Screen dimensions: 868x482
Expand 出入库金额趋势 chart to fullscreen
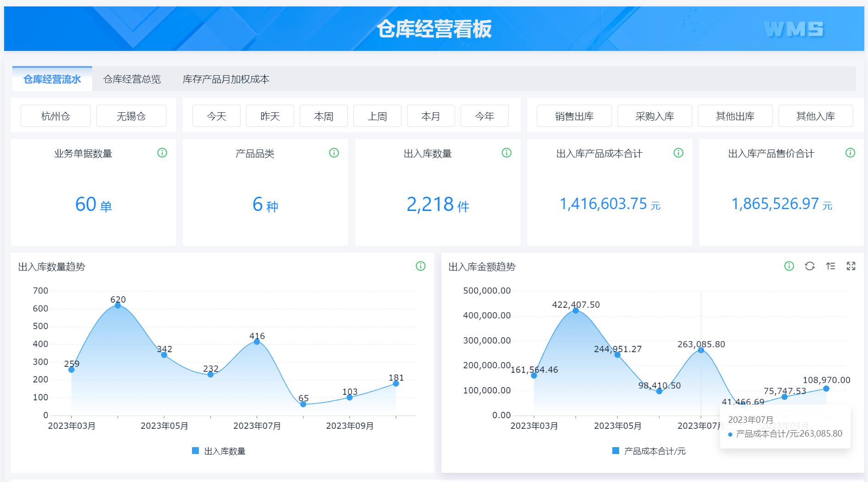click(x=851, y=266)
